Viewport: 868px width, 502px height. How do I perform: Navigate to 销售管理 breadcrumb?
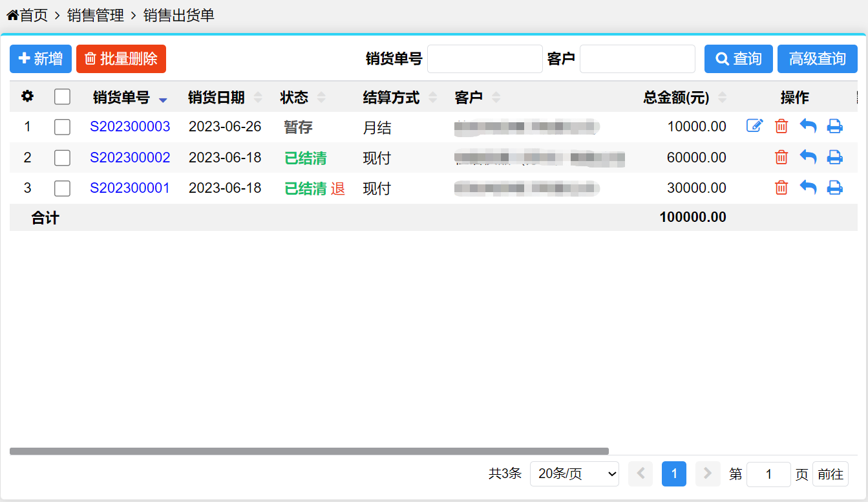coord(96,15)
